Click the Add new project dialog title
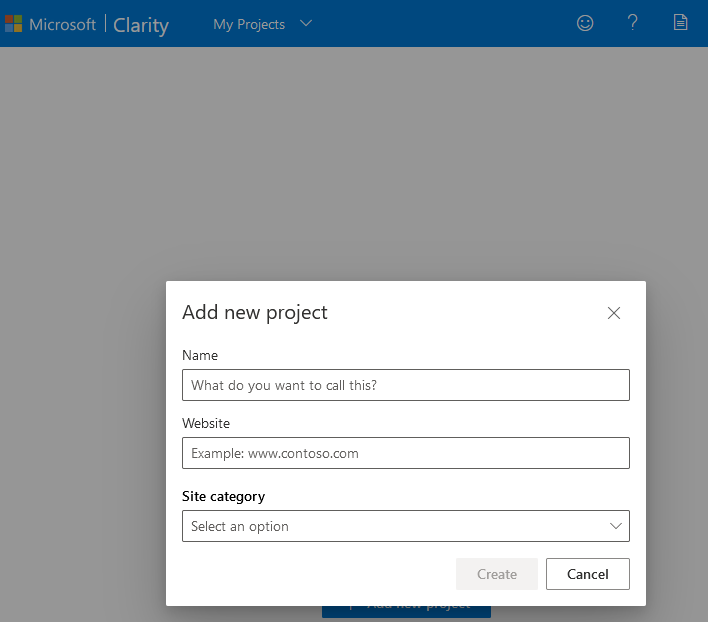Image resolution: width=708 pixels, height=622 pixels. coord(255,312)
